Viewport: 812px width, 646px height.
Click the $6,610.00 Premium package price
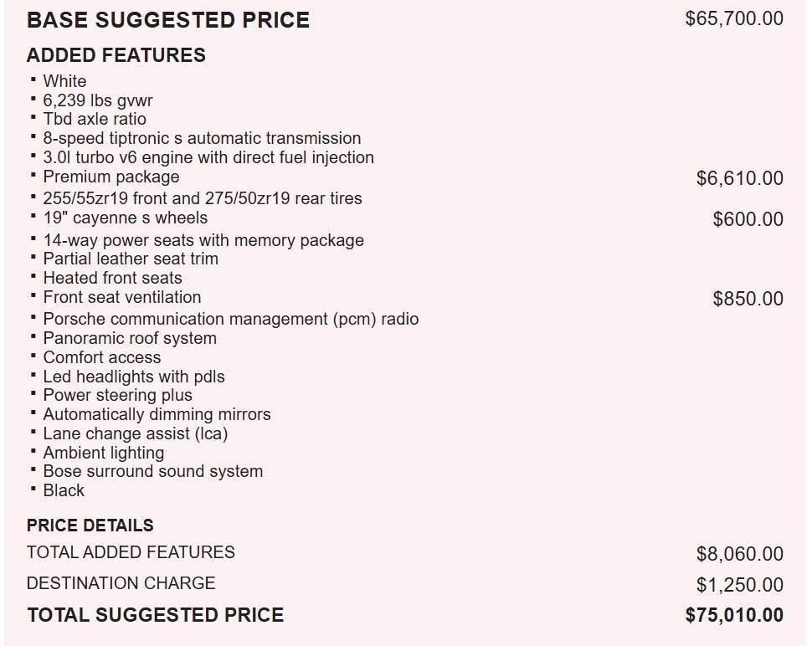[740, 178]
